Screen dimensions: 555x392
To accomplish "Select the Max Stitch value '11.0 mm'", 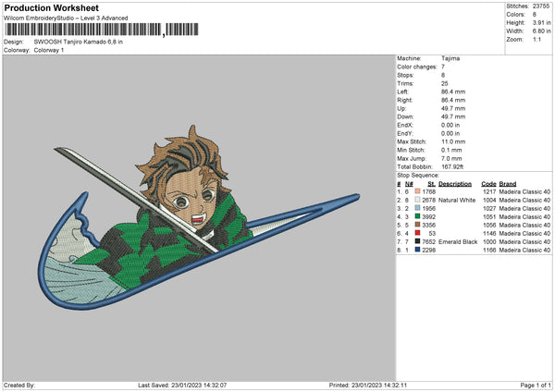I will [x=453, y=141].
